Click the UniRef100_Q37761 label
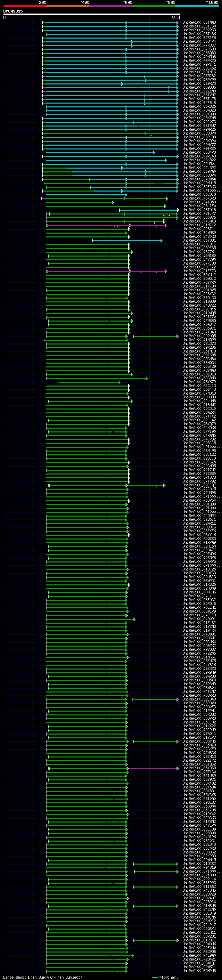222x980 pixels. (x=199, y=252)
